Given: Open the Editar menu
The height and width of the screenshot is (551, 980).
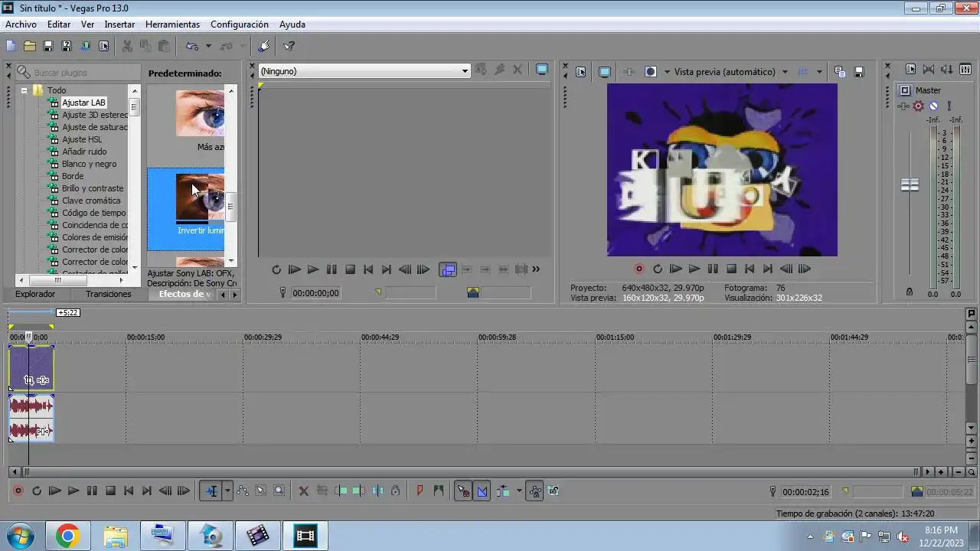Looking at the screenshot, I should point(59,24).
